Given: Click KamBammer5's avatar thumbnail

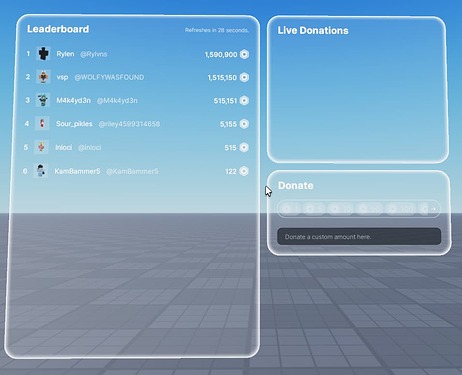Looking at the screenshot, I should tap(41, 171).
